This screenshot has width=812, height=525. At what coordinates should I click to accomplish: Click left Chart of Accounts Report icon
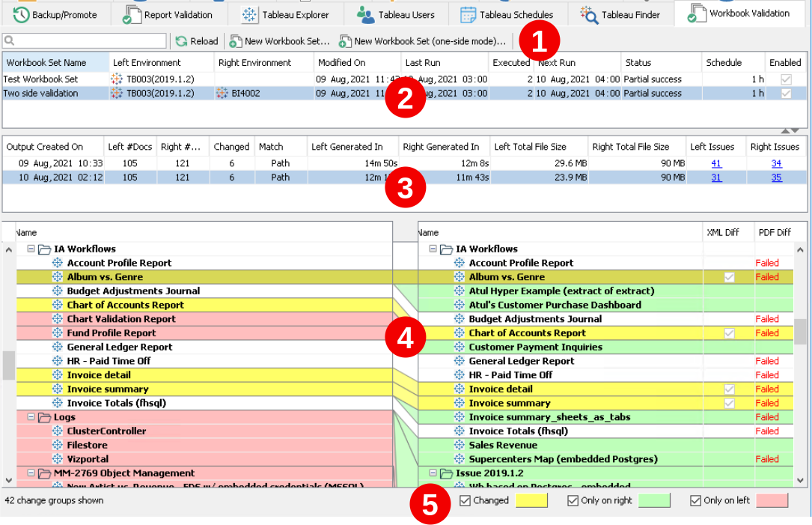[x=58, y=305]
